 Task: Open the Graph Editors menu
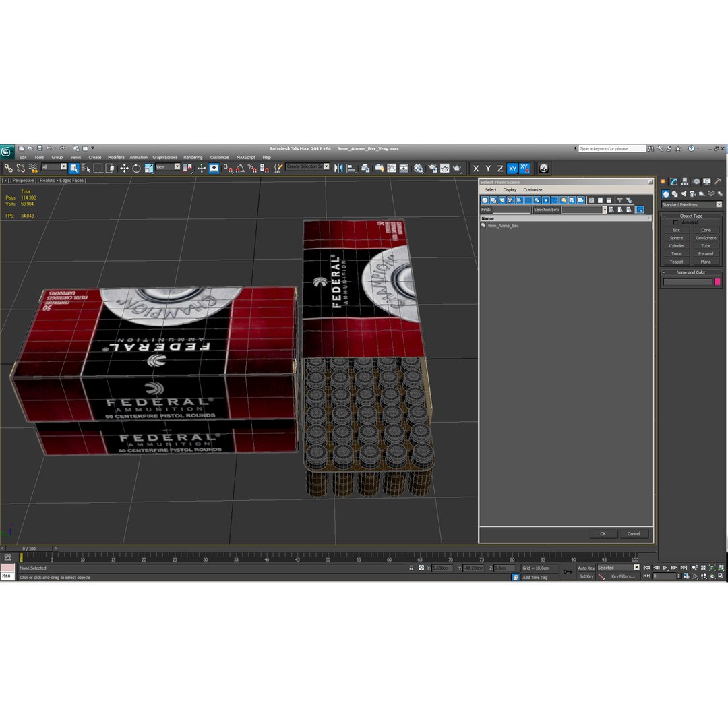165,157
